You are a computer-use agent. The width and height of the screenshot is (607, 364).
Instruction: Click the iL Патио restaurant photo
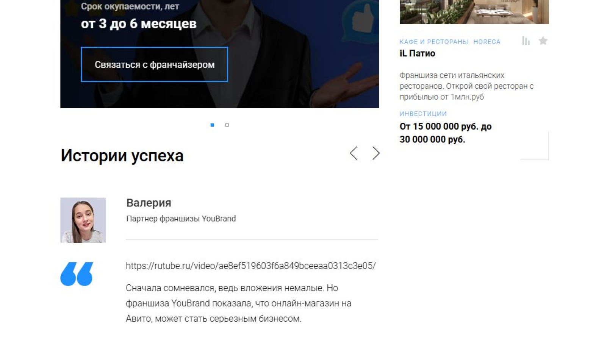click(x=474, y=12)
